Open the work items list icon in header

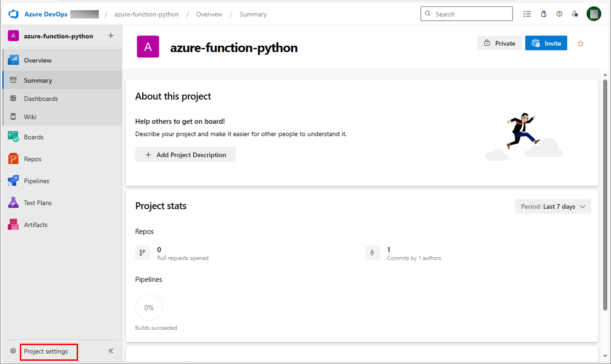[x=527, y=14]
